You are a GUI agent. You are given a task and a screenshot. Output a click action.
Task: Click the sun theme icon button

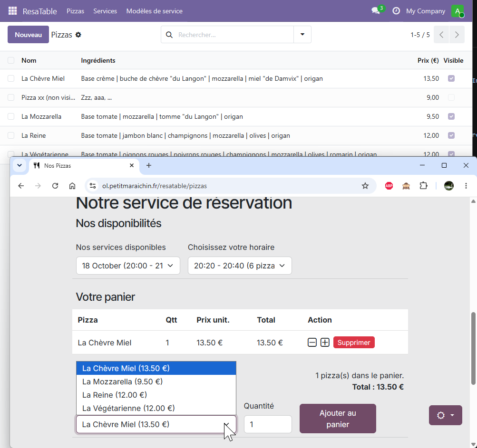(441, 415)
